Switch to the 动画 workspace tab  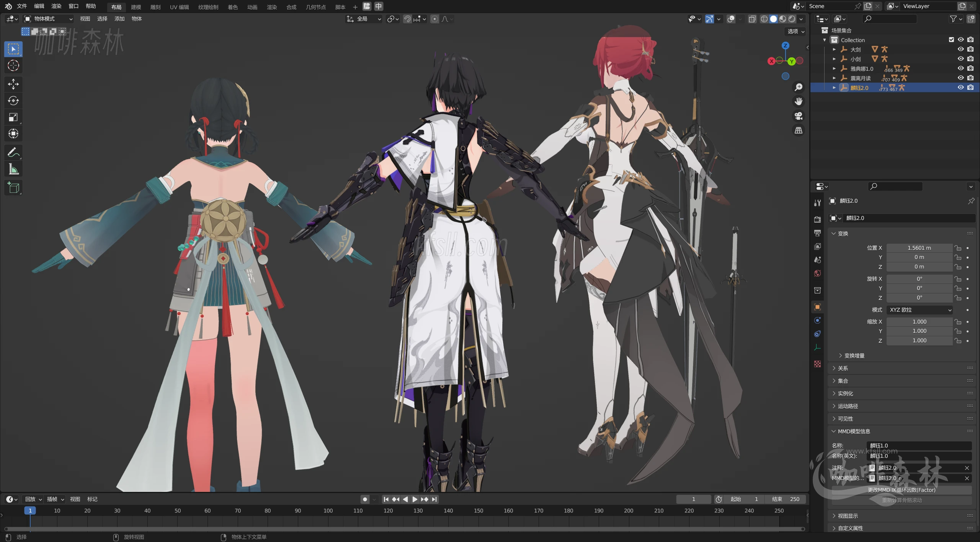click(x=252, y=7)
